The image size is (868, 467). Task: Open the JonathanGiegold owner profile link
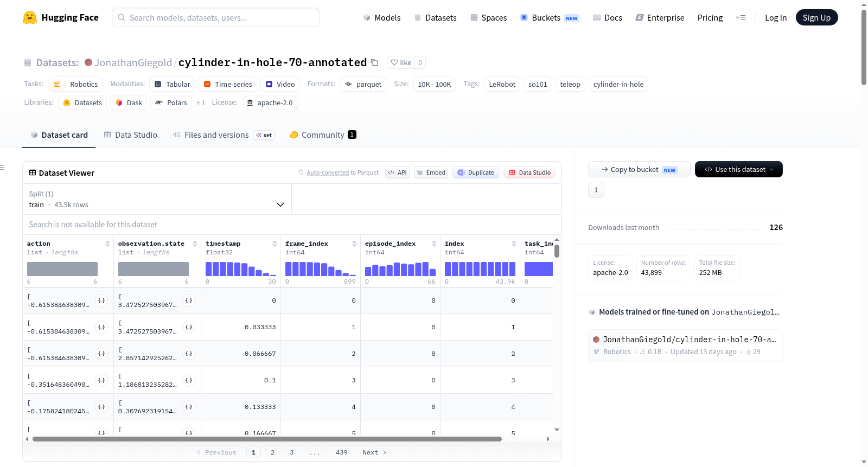click(x=133, y=62)
